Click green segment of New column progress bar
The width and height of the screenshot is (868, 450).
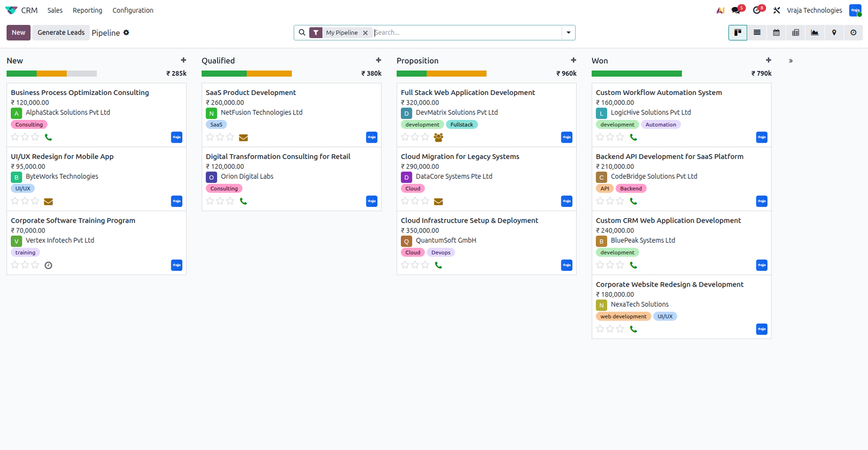[x=22, y=73]
